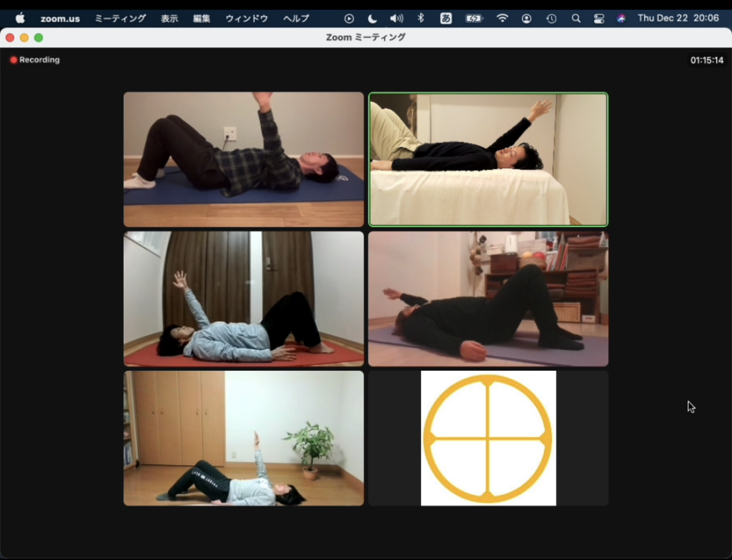
Task: Select the participant tile with yellow circle logo
Action: pyautogui.click(x=488, y=438)
